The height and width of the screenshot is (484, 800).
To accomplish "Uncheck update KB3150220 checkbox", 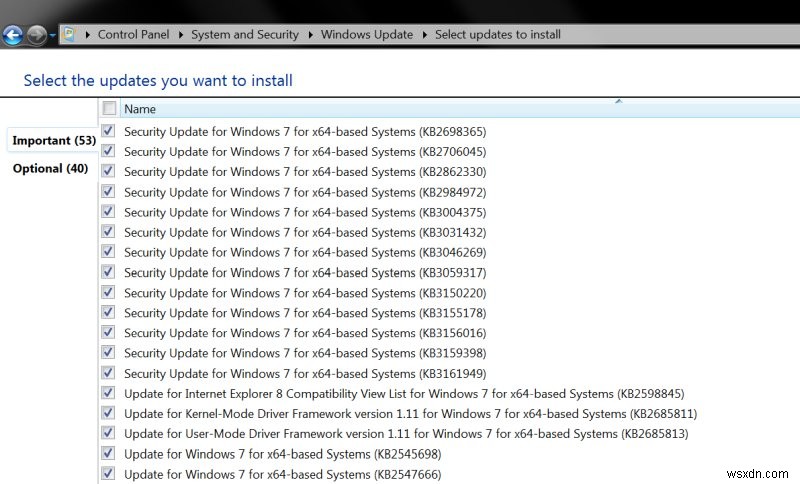I will (x=108, y=292).
